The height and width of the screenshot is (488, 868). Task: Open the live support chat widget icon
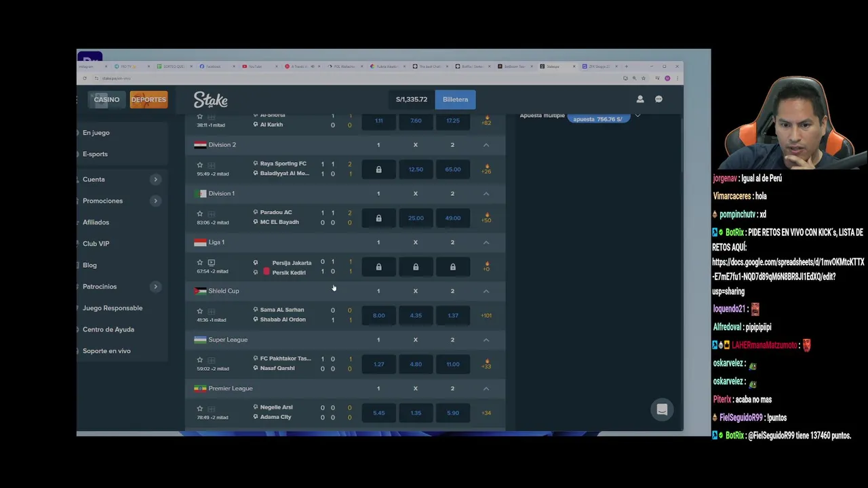click(x=662, y=409)
